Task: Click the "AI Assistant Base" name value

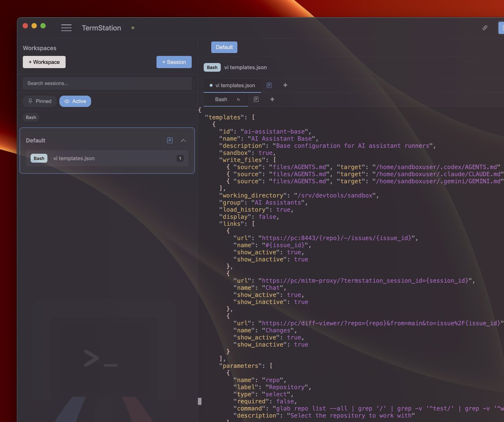Action: 282,139
